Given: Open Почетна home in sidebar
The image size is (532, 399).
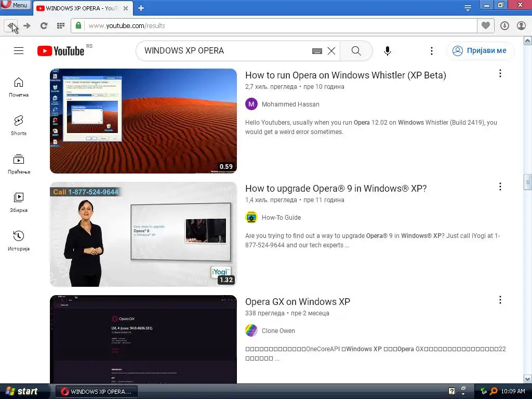Looking at the screenshot, I should [x=19, y=87].
